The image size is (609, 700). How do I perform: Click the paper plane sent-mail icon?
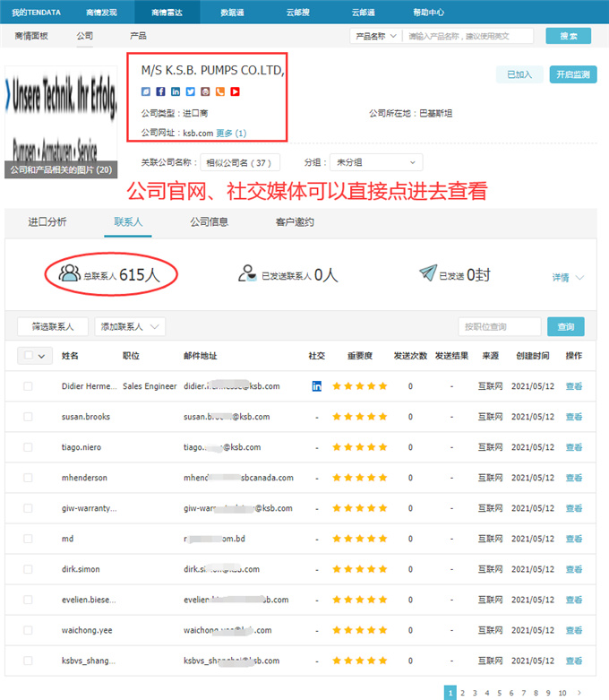[428, 272]
